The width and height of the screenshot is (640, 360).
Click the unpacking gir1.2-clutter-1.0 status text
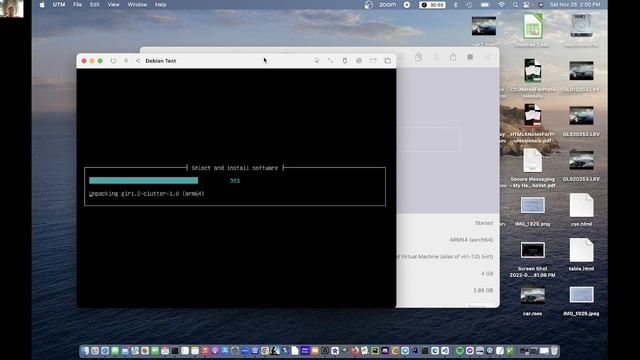[146, 193]
